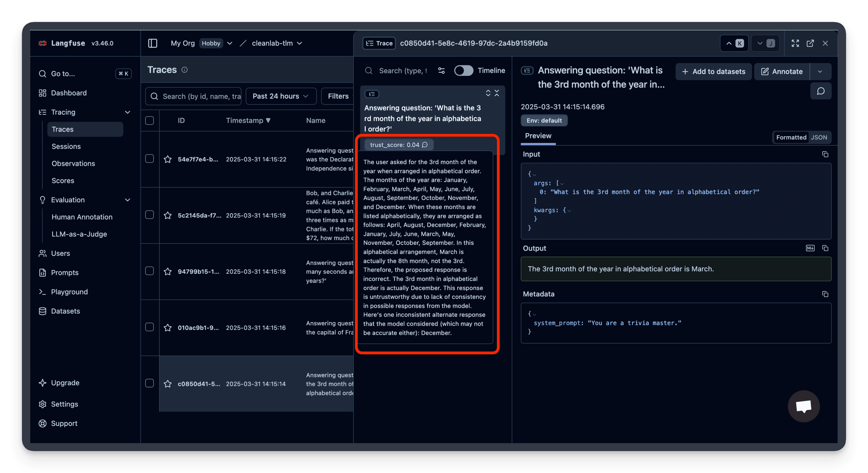Check the checkbox for trace 010ac9b1-9...
Viewport: 868px width, 473px height.
tap(149, 327)
